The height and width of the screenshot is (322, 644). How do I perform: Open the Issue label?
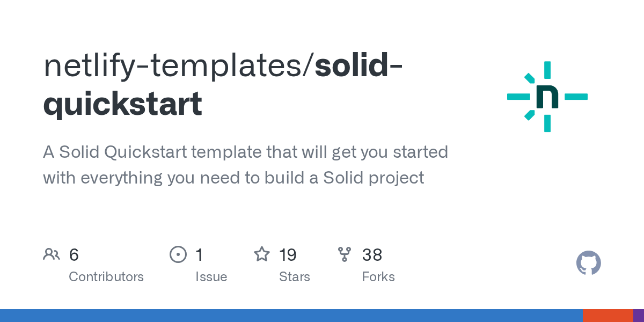[x=211, y=277]
